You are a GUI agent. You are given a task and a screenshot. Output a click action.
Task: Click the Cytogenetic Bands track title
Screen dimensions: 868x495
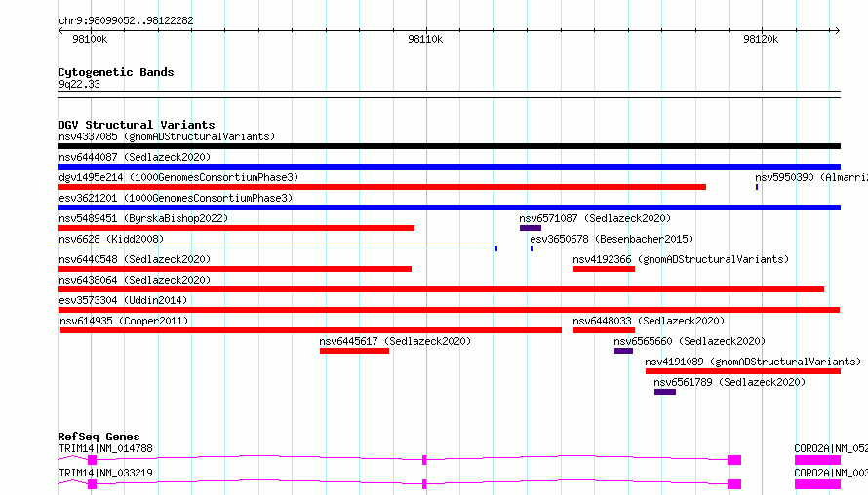click(116, 72)
